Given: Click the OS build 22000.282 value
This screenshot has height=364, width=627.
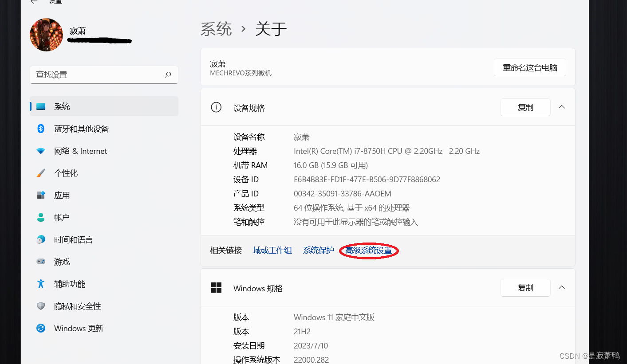Looking at the screenshot, I should tap(311, 360).
